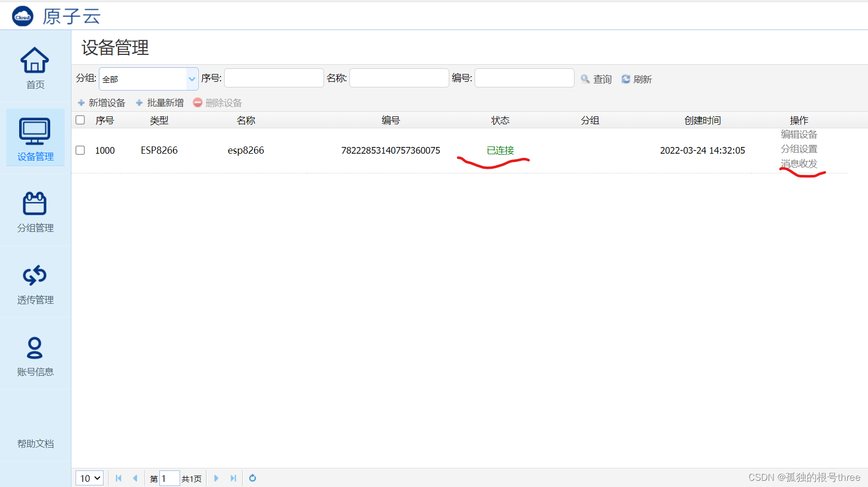The image size is (868, 487).
Task: Click device number 78222853140757360075
Action: pyautogui.click(x=391, y=151)
